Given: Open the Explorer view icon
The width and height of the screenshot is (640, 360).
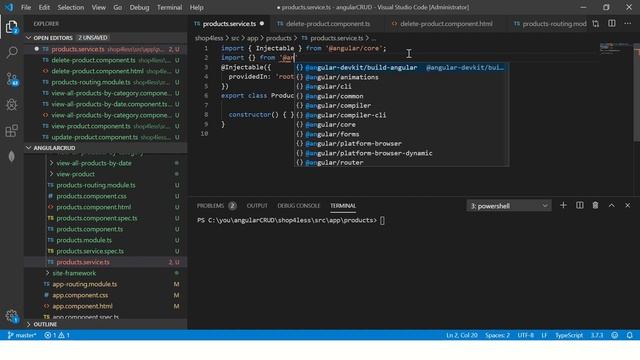Looking at the screenshot, I should [12, 27].
